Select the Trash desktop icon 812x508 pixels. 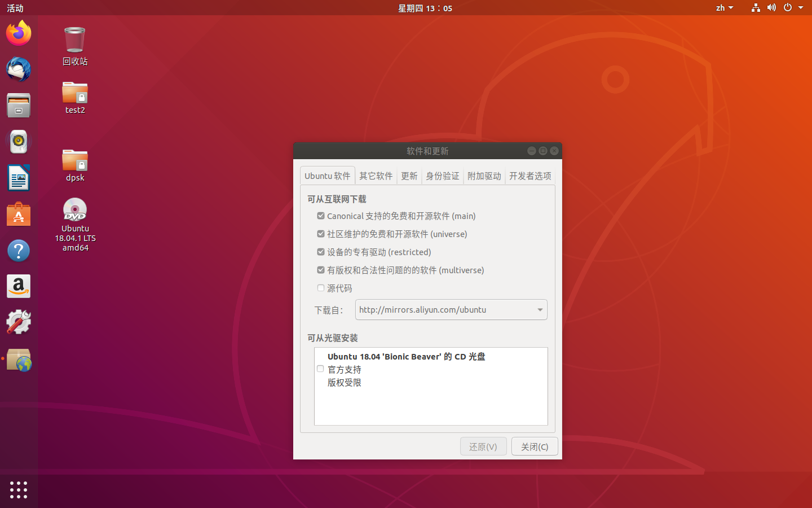(x=75, y=46)
